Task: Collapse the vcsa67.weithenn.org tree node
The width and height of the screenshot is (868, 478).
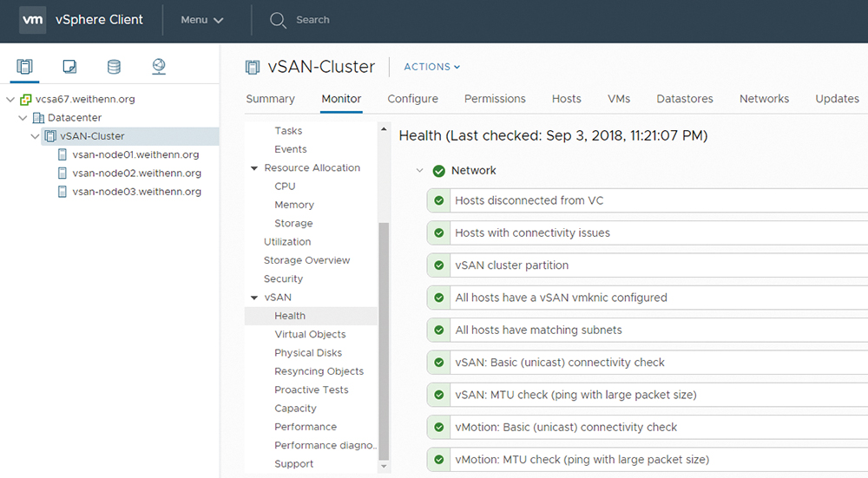Action: click(10, 100)
